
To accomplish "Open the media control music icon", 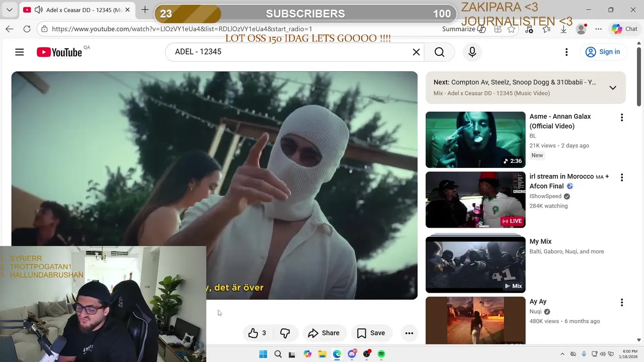I will tap(529, 29).
